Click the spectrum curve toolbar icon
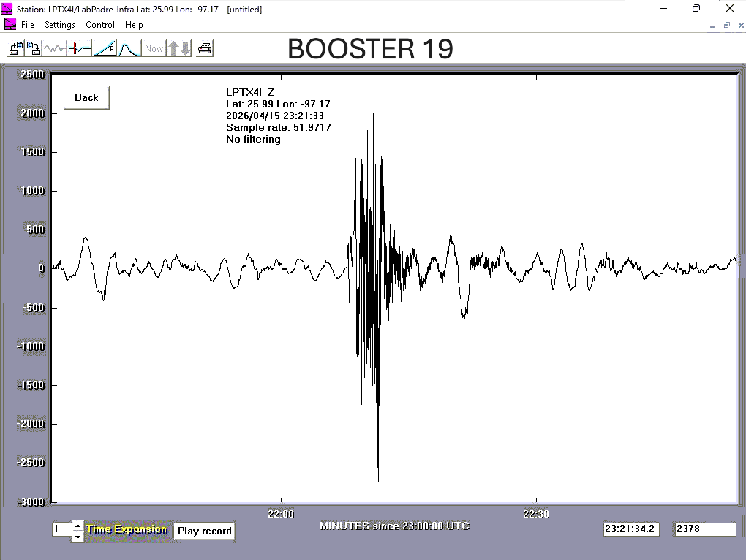Viewport: 746px width, 560px height. click(129, 48)
